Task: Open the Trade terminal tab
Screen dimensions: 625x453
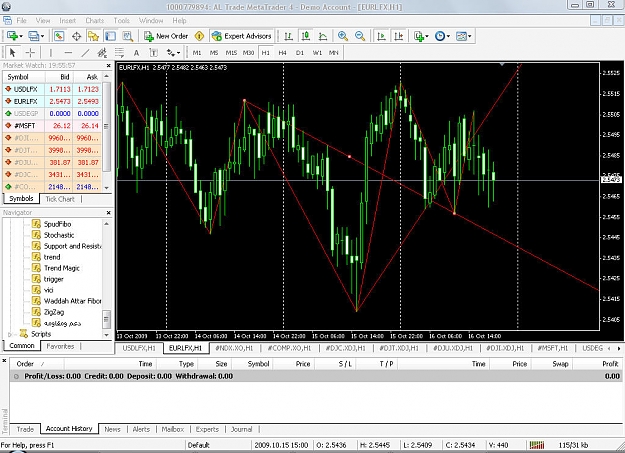Action: [x=25, y=429]
